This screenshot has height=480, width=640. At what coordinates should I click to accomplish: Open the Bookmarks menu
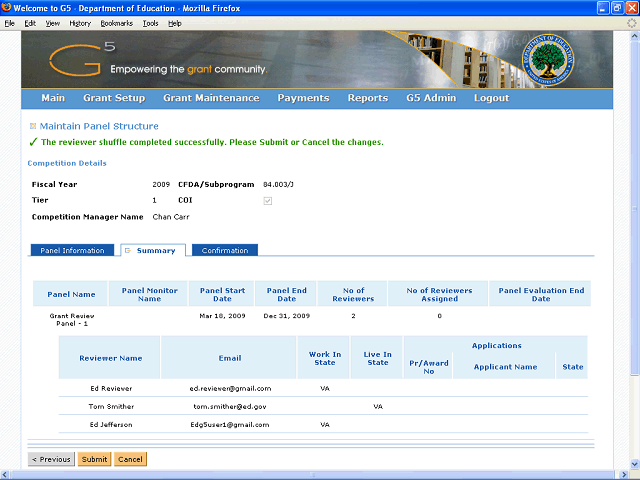(x=116, y=22)
